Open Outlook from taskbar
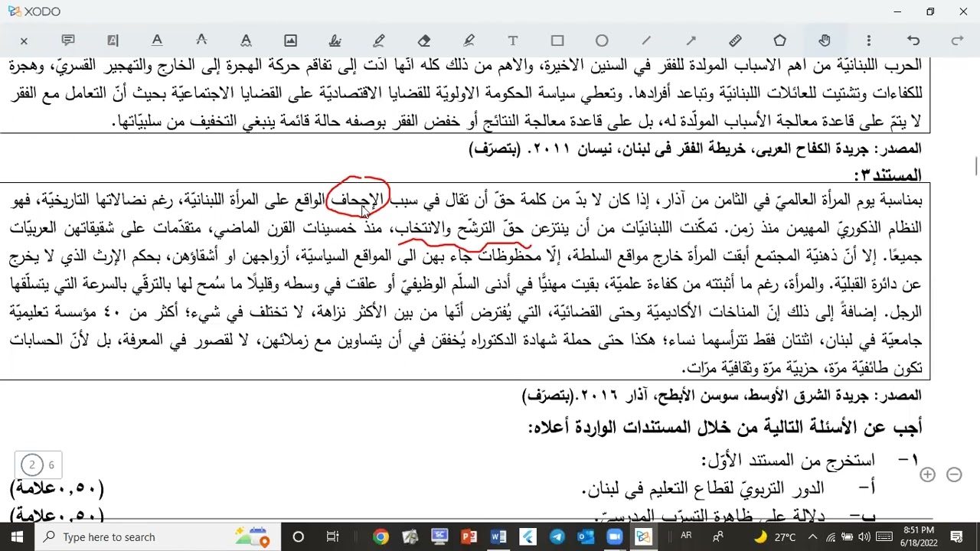This screenshot has width=980, height=551. (586, 537)
